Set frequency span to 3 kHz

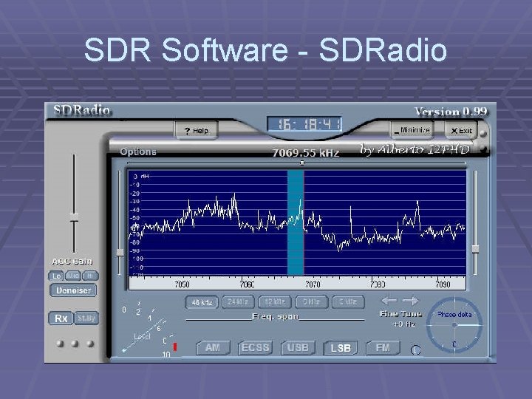[348, 301]
